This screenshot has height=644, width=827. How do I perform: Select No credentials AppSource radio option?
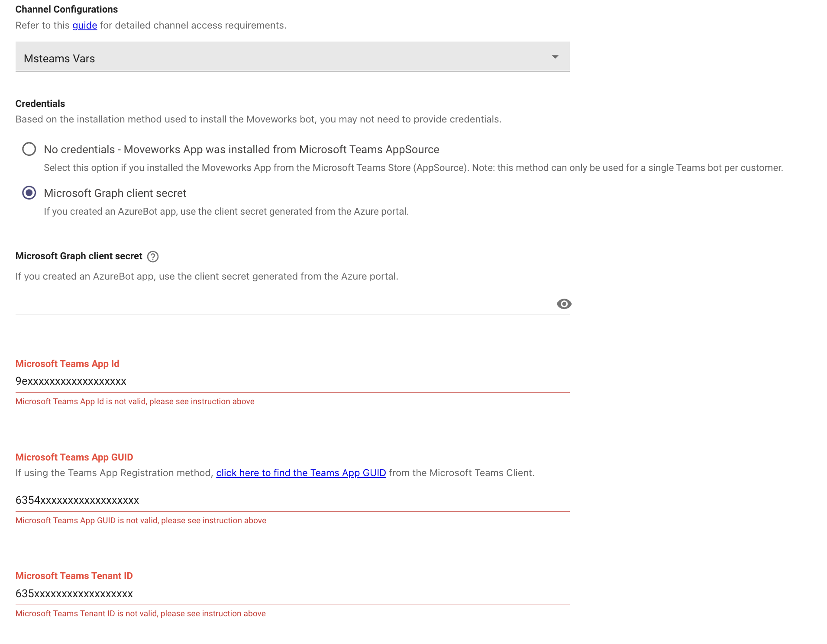[29, 149]
